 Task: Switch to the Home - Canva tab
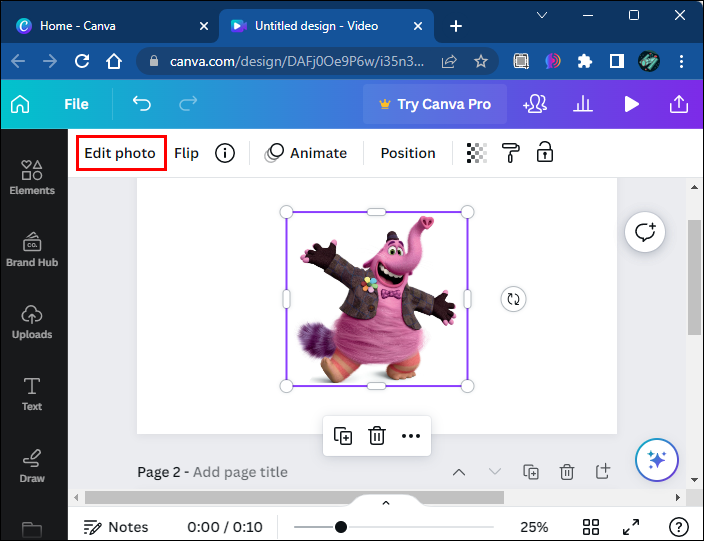[x=110, y=26]
